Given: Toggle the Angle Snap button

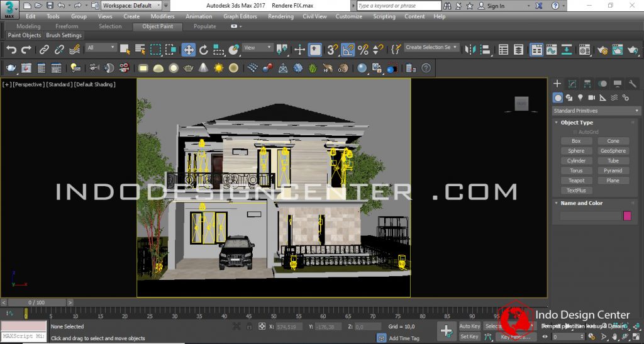Looking at the screenshot, I should [x=348, y=50].
